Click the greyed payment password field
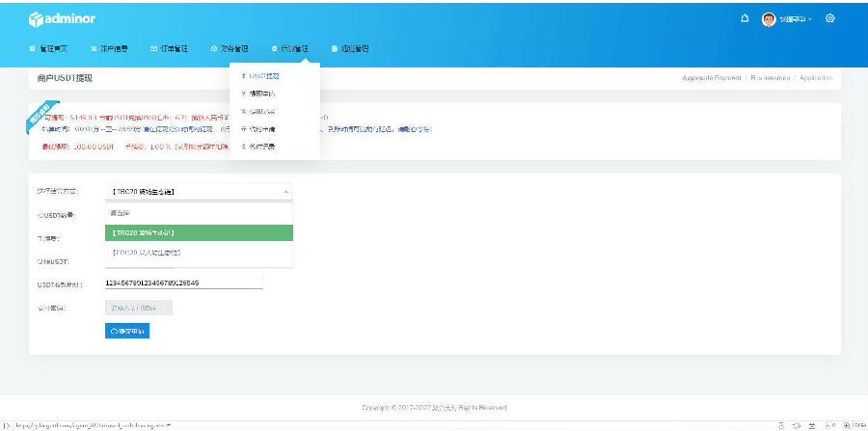This screenshot has height=431, width=868. coord(138,308)
